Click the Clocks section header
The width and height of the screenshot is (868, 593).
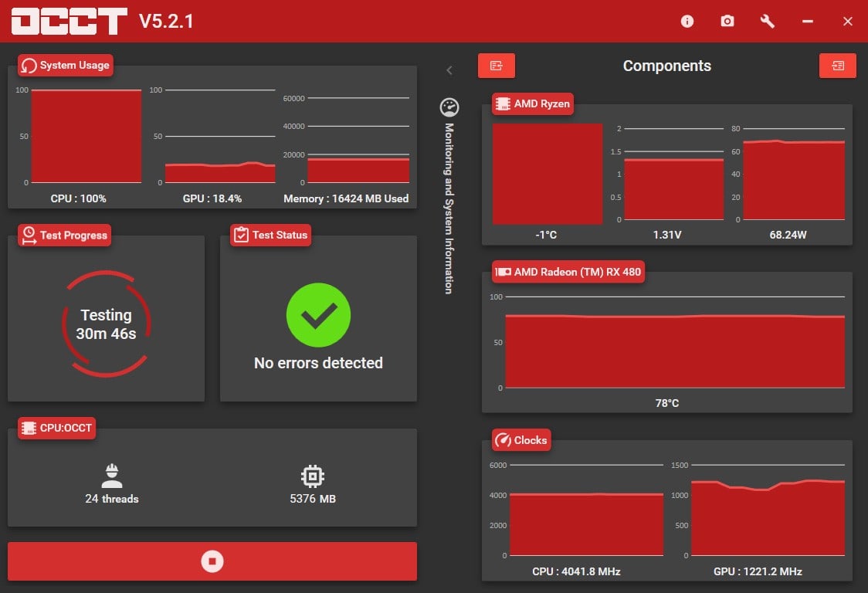tap(521, 440)
